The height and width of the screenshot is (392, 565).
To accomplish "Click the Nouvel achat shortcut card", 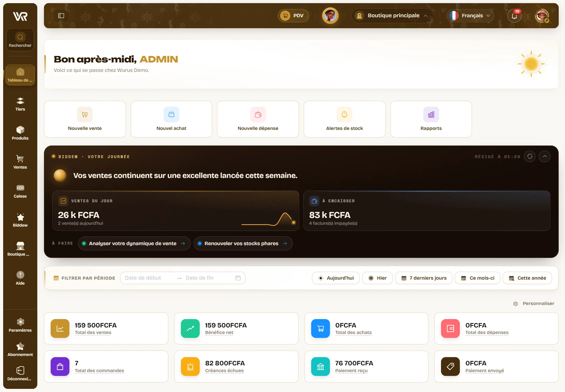I will [x=171, y=119].
